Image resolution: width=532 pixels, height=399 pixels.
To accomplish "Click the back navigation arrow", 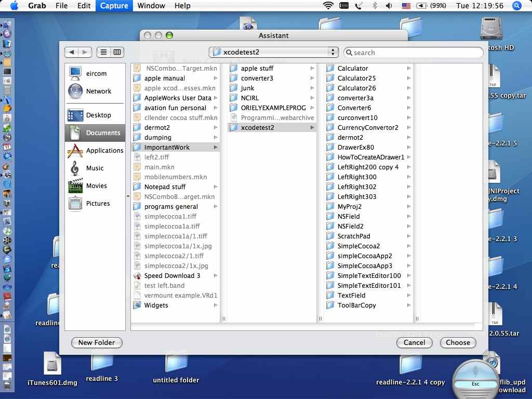I will (x=71, y=52).
